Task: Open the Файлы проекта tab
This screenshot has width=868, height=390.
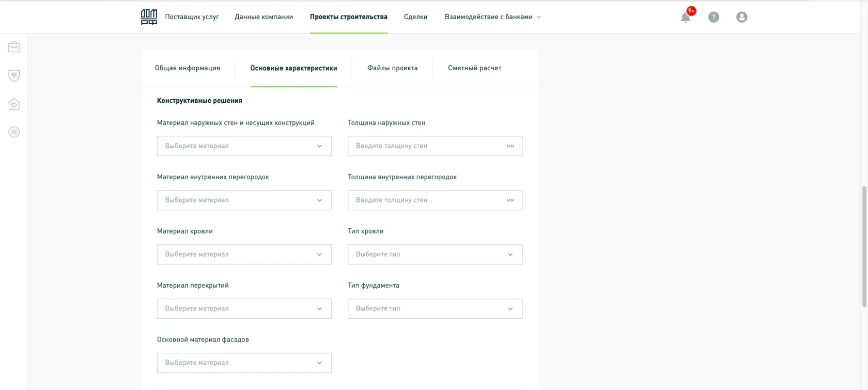Action: click(x=392, y=68)
